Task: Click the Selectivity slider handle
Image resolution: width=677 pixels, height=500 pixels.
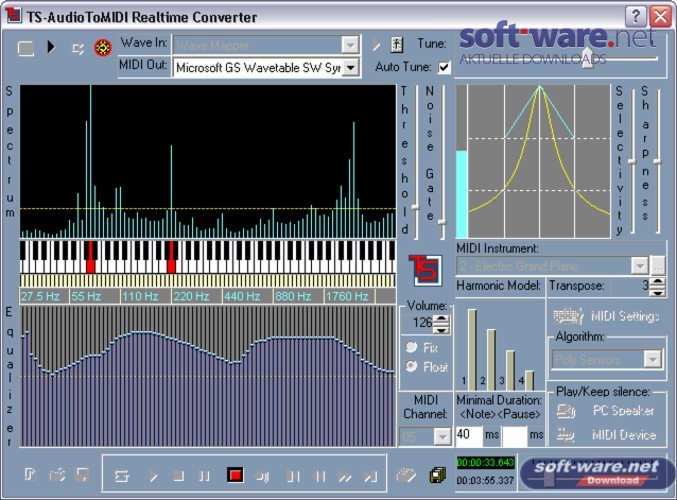Action: point(632,161)
